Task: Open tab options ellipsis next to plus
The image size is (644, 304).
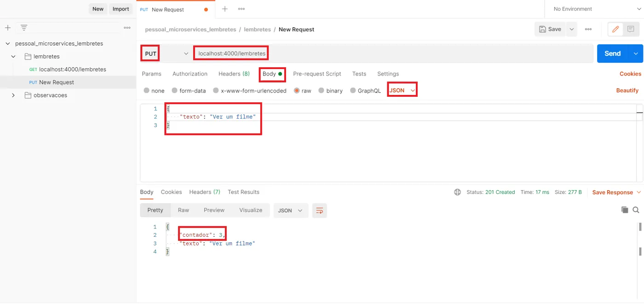Action: [x=241, y=9]
